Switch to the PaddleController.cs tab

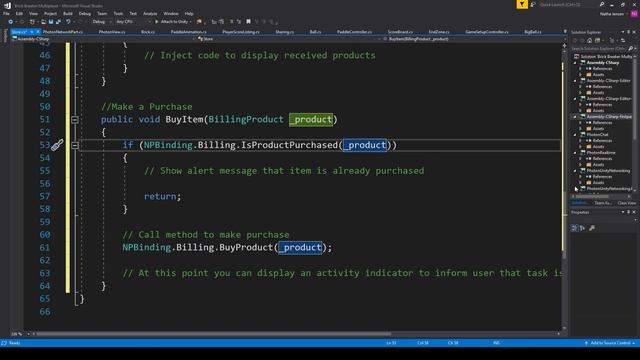(354, 32)
